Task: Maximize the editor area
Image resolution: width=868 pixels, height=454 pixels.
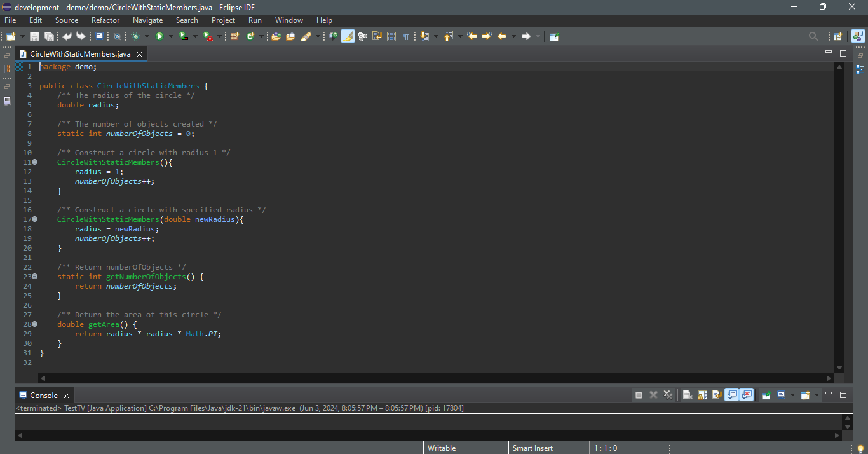Action: coord(843,53)
